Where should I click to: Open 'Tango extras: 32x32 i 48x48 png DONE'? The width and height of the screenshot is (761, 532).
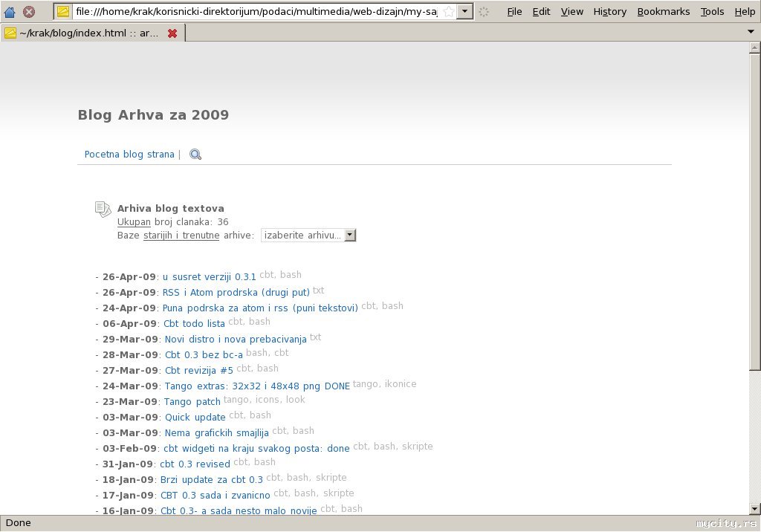[x=257, y=386]
